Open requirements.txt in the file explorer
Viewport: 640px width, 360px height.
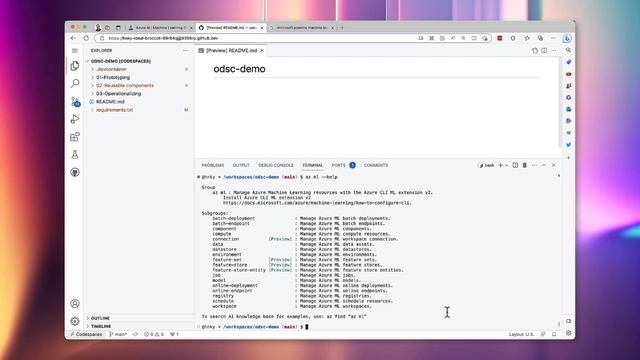[x=139, y=110]
